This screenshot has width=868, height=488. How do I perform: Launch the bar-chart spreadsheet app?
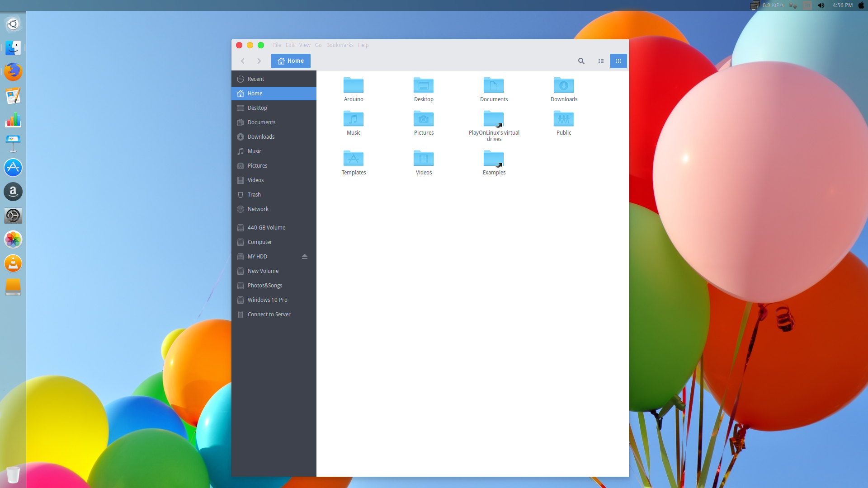[13, 120]
